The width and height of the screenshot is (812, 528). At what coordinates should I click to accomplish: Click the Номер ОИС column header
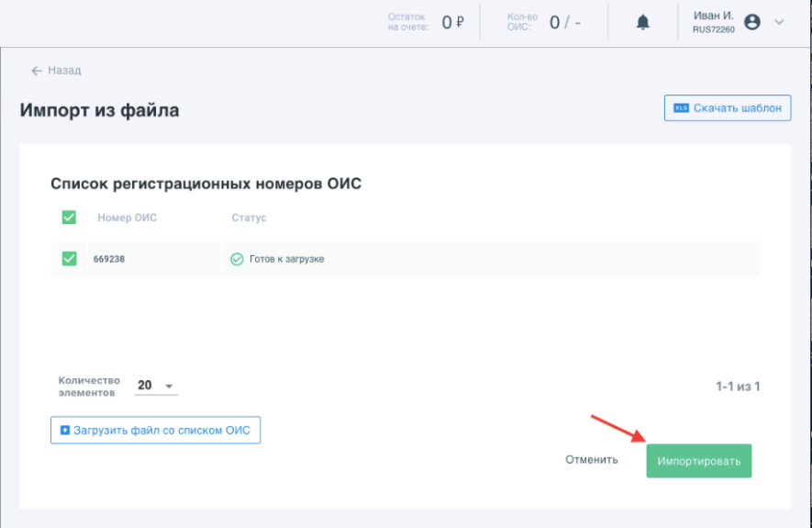pyautogui.click(x=127, y=218)
